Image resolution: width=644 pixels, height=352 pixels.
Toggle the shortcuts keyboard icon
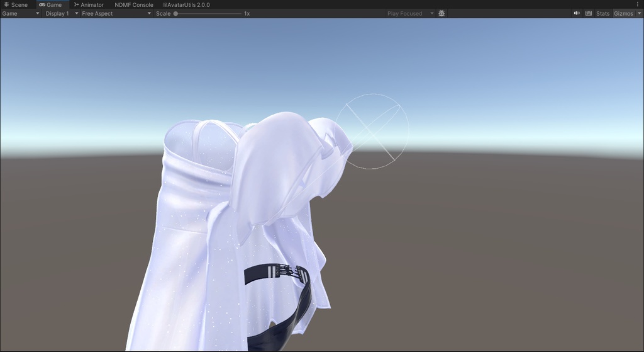point(589,14)
